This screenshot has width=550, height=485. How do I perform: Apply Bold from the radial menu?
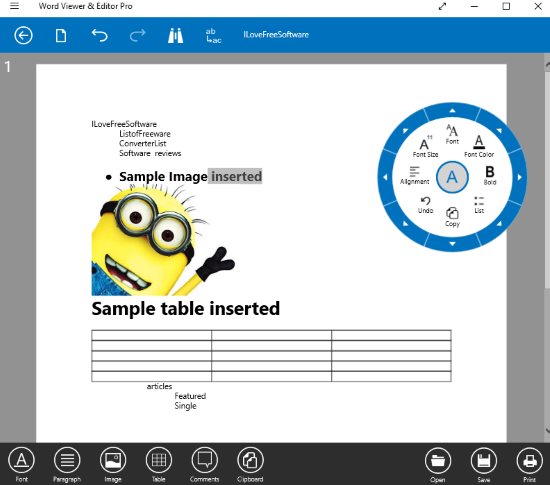point(490,175)
